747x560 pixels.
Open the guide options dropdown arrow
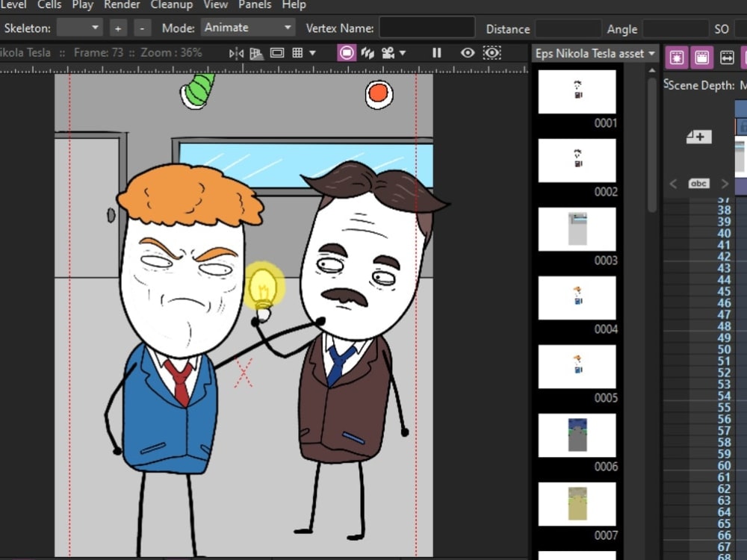pyautogui.click(x=312, y=53)
